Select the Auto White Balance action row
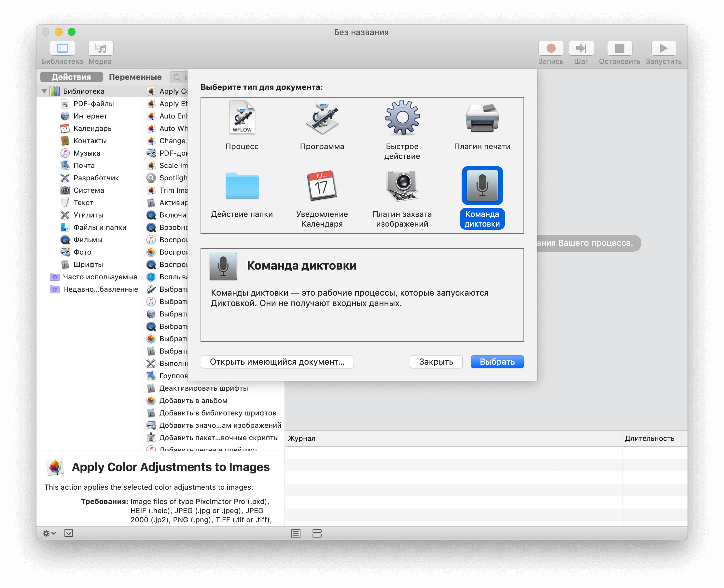The image size is (724, 588). [x=166, y=128]
